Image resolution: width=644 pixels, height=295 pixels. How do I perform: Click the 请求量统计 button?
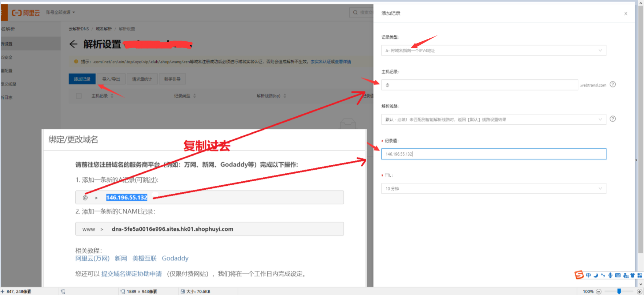142,79
